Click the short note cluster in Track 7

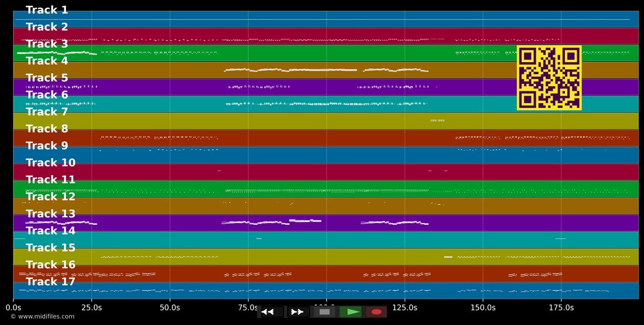coord(437,121)
